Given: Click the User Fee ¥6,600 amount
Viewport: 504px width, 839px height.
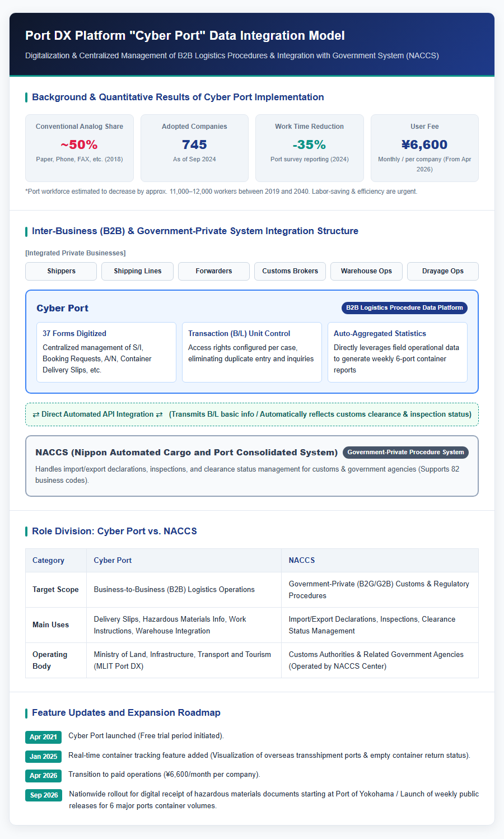Looking at the screenshot, I should point(424,145).
